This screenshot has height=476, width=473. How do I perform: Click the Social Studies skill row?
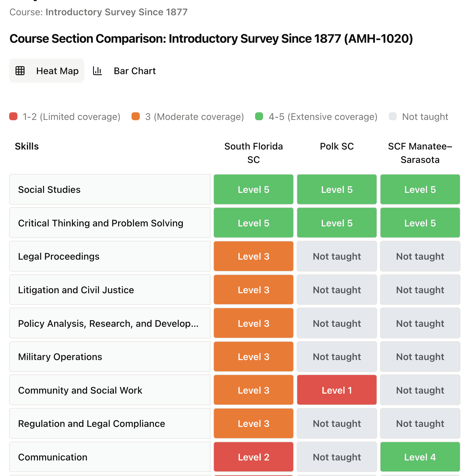[110, 189]
